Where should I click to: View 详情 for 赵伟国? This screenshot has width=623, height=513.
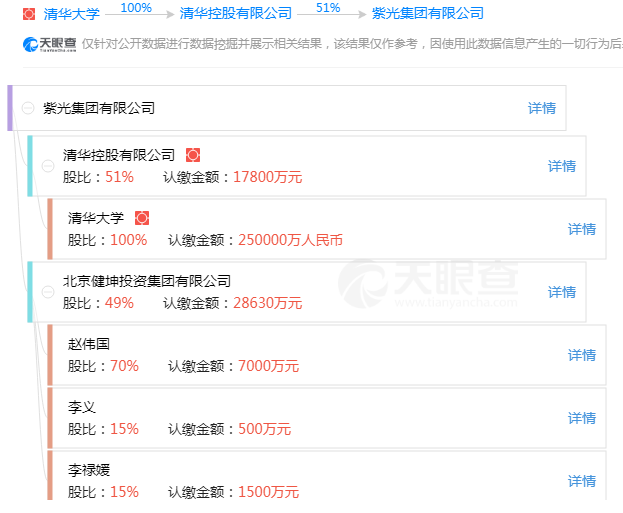[582, 355]
